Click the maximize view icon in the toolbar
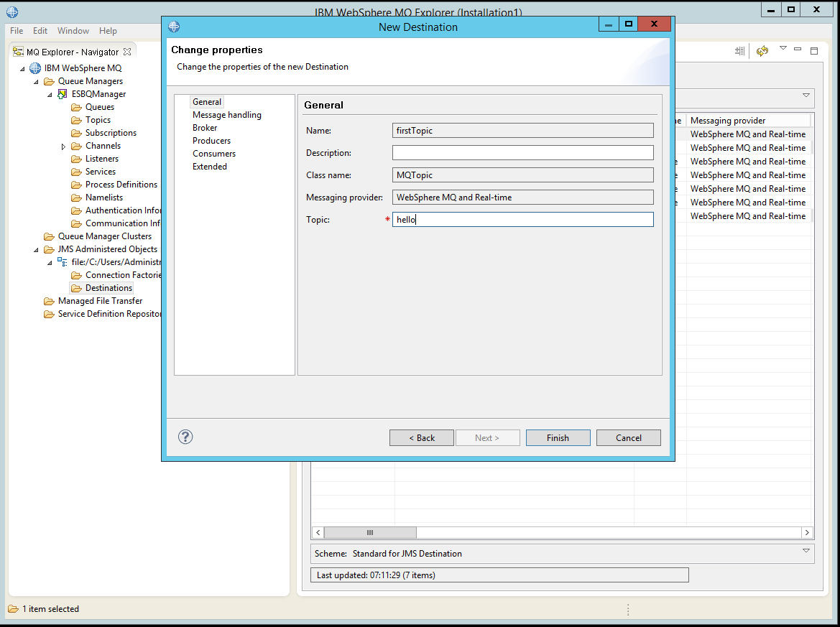 pyautogui.click(x=813, y=51)
